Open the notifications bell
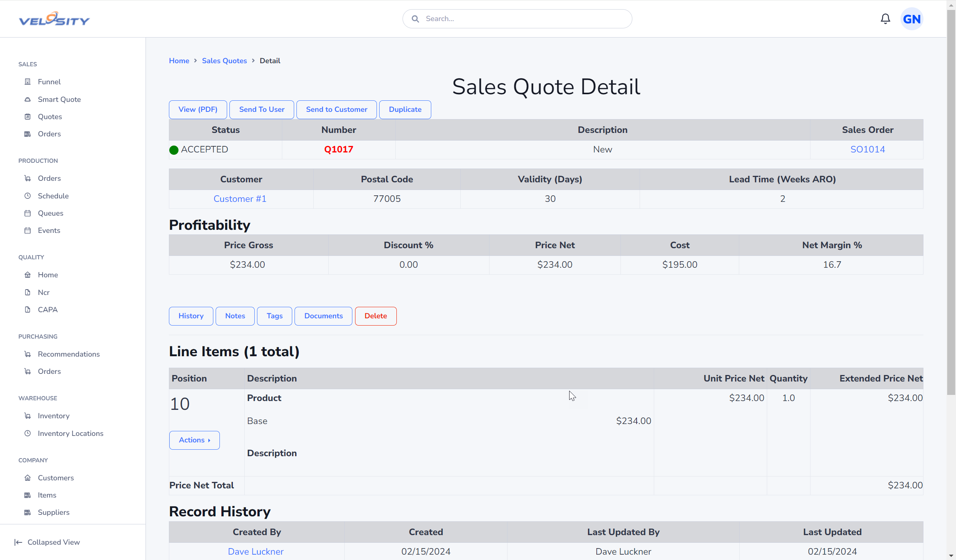The height and width of the screenshot is (560, 956). click(x=885, y=19)
